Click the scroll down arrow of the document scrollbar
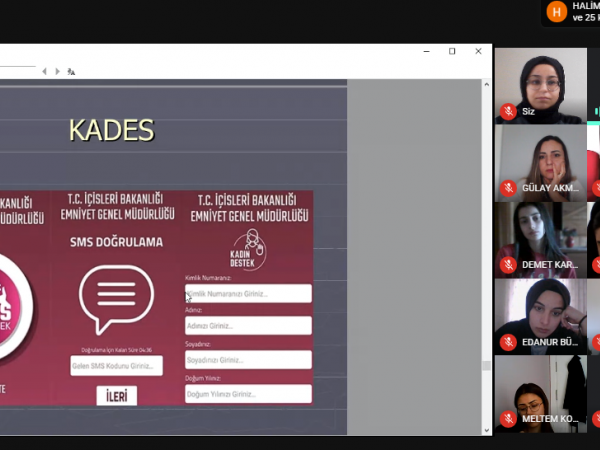Image resolution: width=600 pixels, height=450 pixels. [x=486, y=430]
